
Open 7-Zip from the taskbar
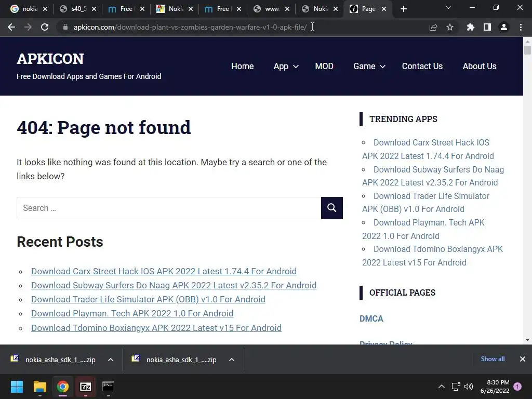pyautogui.click(x=86, y=387)
